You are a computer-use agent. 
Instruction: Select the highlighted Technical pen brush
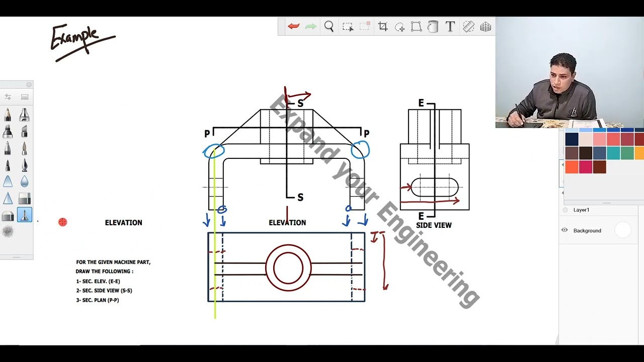(24, 215)
